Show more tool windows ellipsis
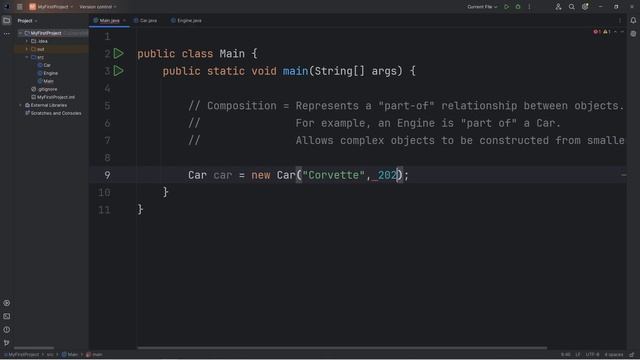 pos(7,34)
